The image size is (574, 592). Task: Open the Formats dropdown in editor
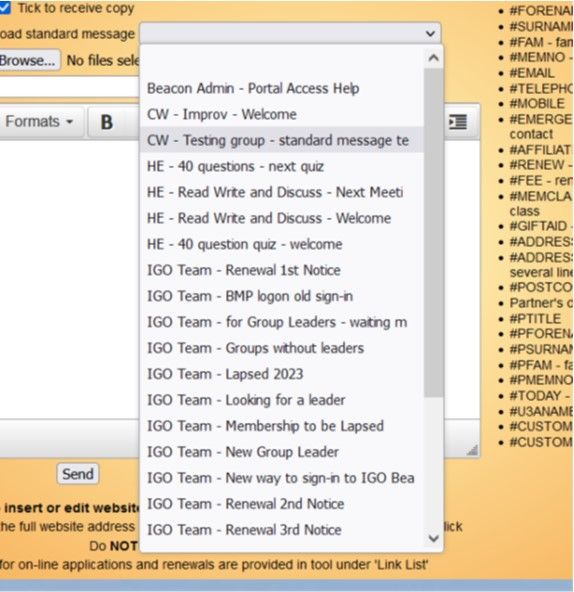click(39, 122)
